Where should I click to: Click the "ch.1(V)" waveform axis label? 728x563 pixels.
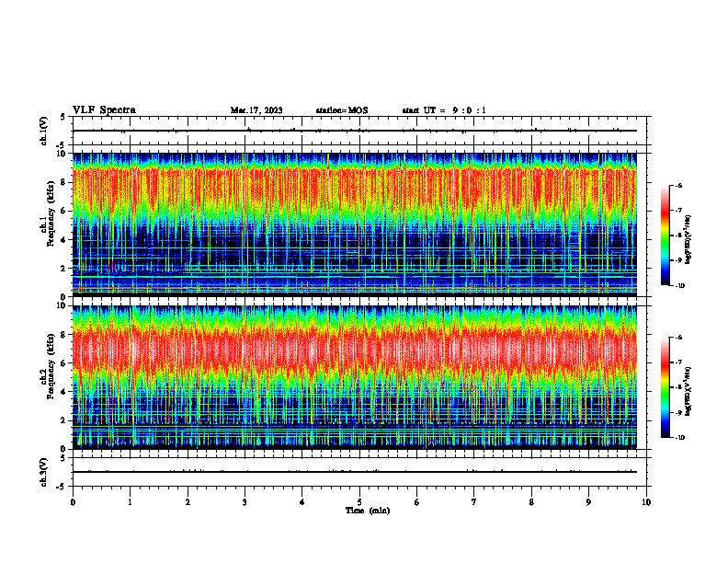tap(43, 131)
